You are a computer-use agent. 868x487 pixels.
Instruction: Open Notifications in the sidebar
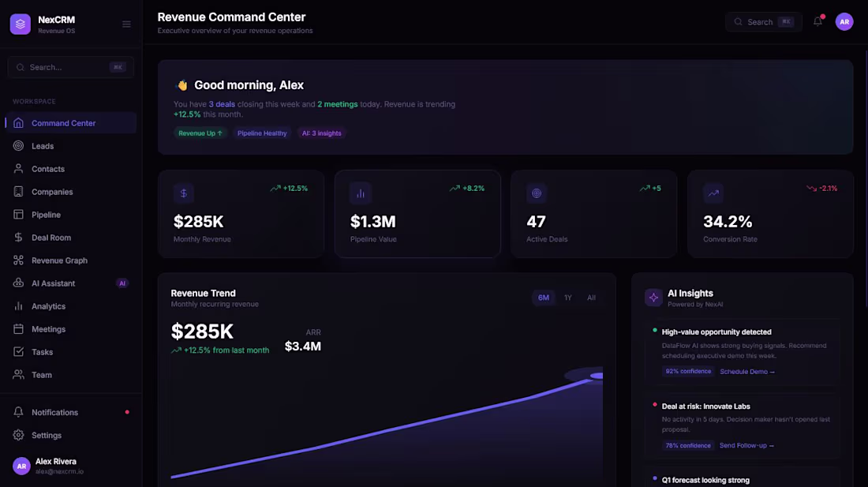point(71,412)
